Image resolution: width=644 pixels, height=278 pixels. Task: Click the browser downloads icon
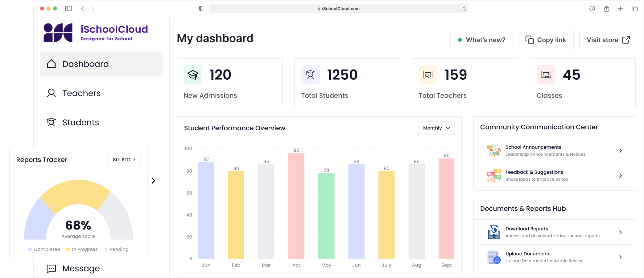[592, 9]
